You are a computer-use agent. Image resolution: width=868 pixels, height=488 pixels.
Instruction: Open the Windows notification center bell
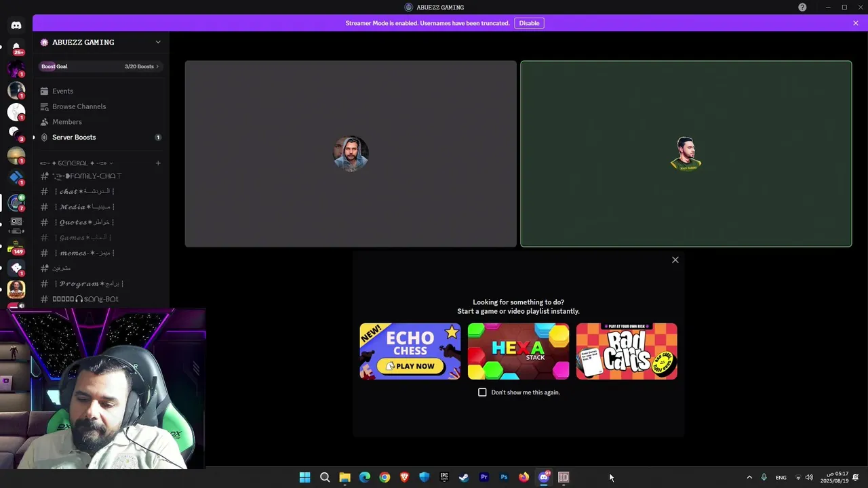(x=856, y=477)
